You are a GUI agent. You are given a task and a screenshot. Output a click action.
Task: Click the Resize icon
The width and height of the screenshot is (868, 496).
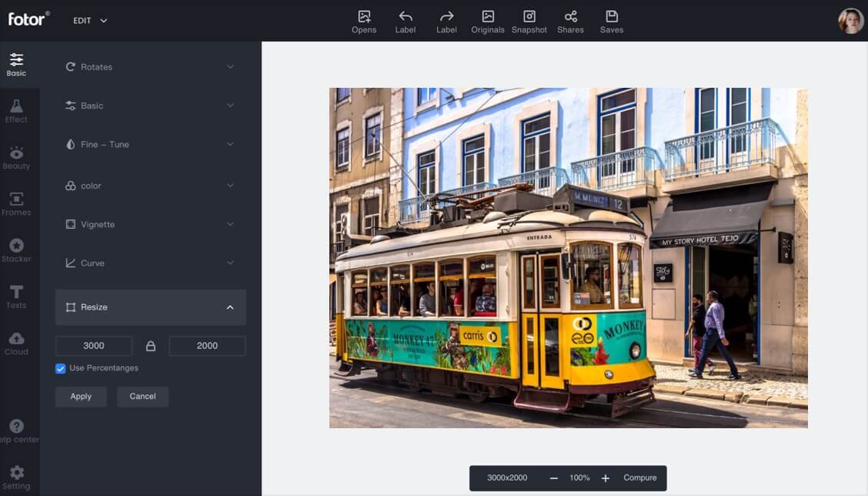70,307
